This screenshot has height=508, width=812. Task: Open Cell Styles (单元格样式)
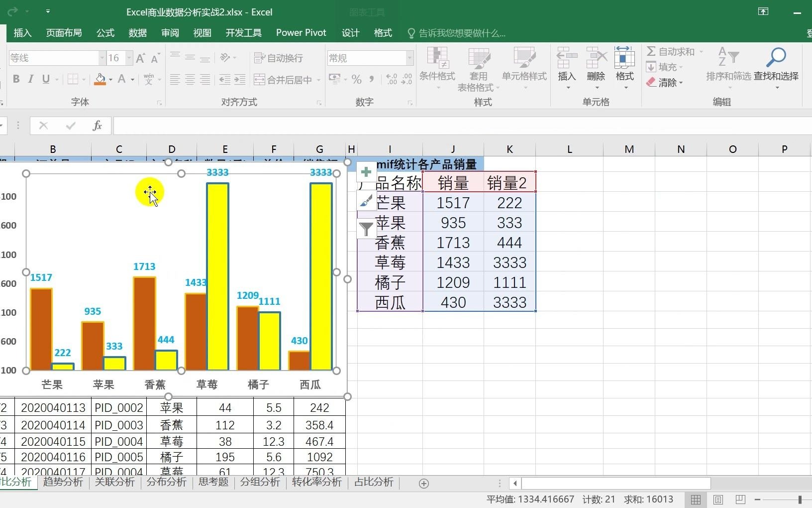[524, 68]
